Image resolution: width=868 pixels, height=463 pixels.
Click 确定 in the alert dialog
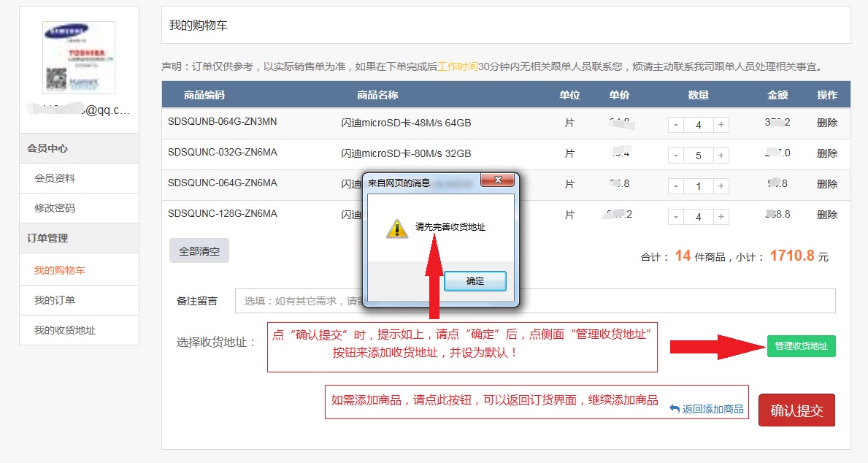475,280
